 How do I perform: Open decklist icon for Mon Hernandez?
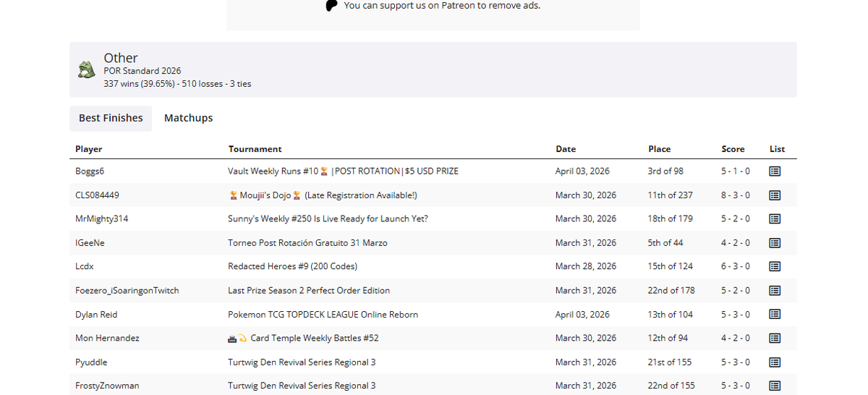[x=775, y=338]
